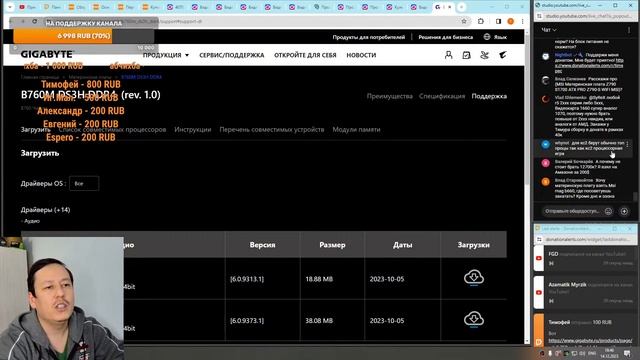Click the B760M DS3H DDR4 breadcrumb link
The height and width of the screenshot is (360, 640).
(x=141, y=77)
